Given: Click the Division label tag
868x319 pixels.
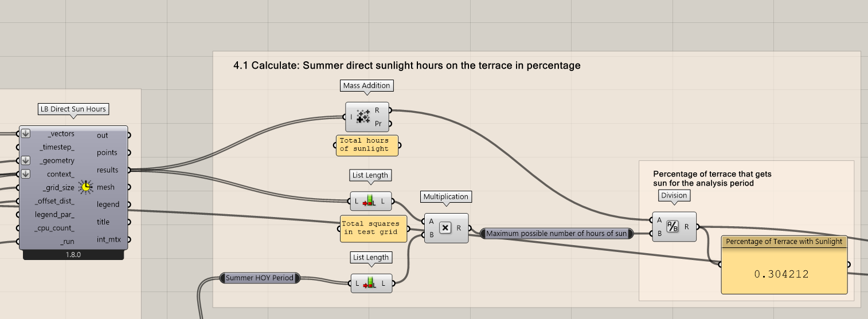Looking at the screenshot, I should (x=674, y=195).
